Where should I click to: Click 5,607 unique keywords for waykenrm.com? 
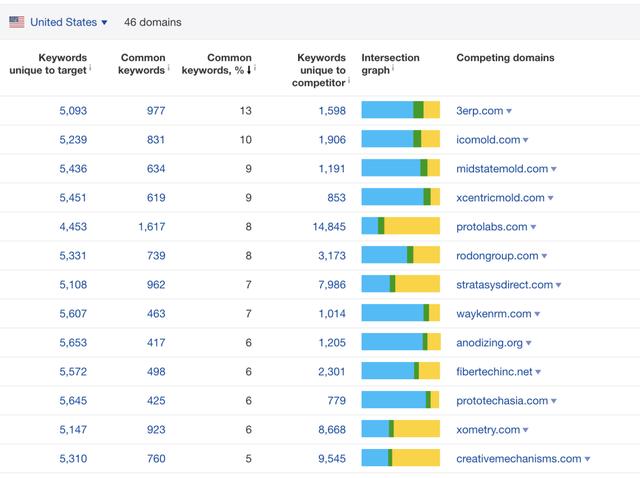pyautogui.click(x=73, y=313)
